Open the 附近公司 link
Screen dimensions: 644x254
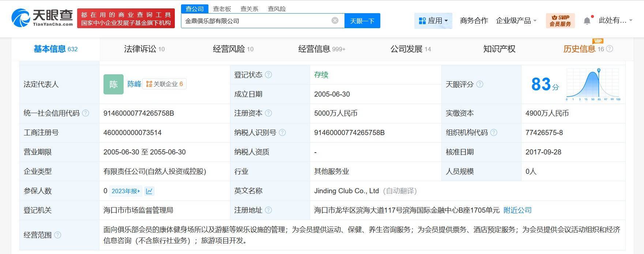point(517,210)
